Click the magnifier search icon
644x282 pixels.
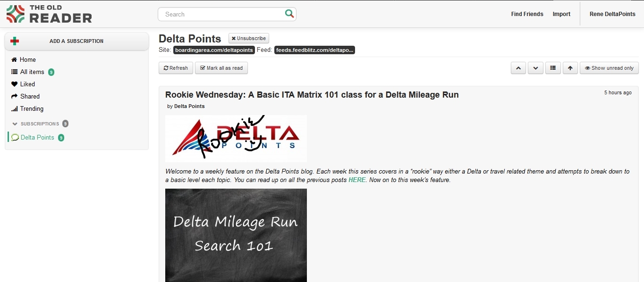(289, 14)
